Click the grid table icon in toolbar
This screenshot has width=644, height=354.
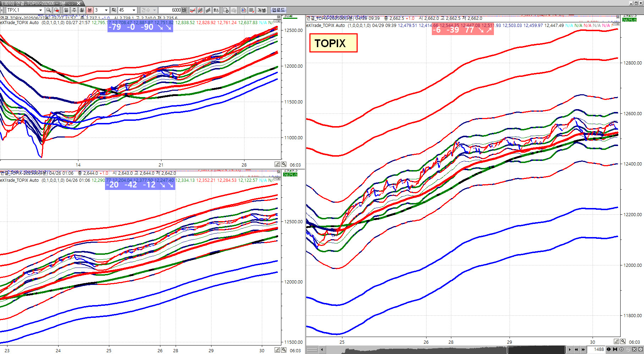pos(252,10)
